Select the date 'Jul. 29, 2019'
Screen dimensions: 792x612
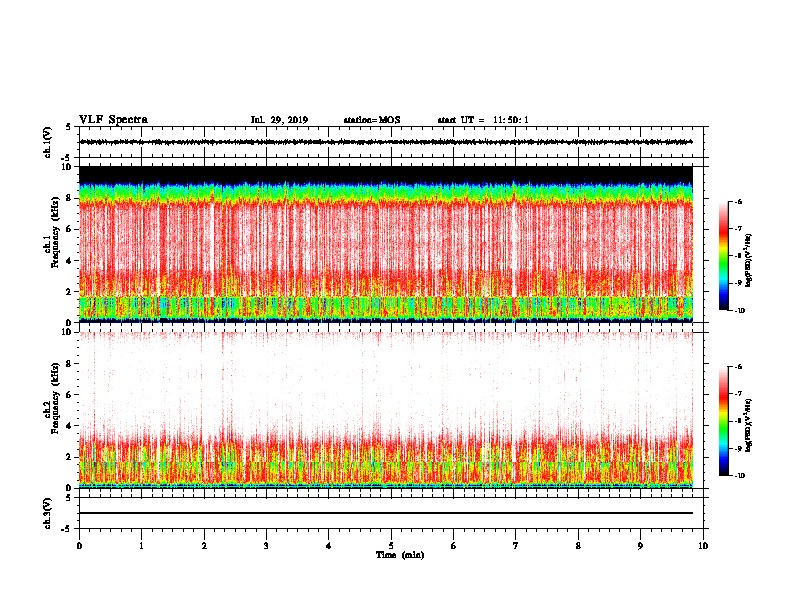point(279,120)
